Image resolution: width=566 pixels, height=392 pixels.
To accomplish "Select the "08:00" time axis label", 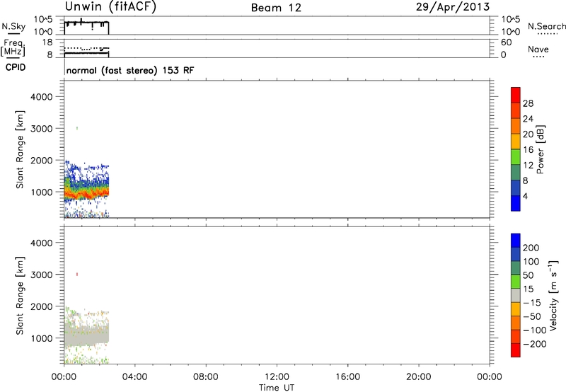I will (206, 377).
